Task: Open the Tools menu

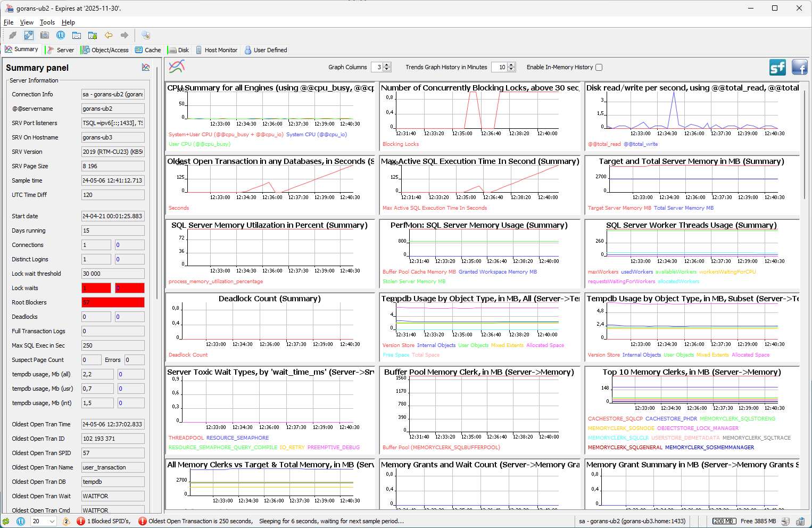Action: tap(47, 22)
